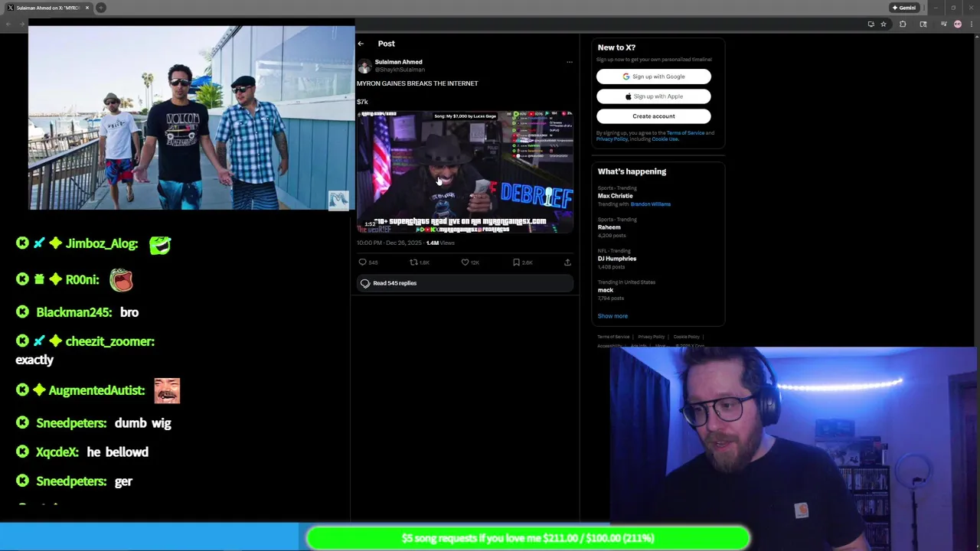
Task: Open footer Terms of Service link
Action: pyautogui.click(x=613, y=337)
